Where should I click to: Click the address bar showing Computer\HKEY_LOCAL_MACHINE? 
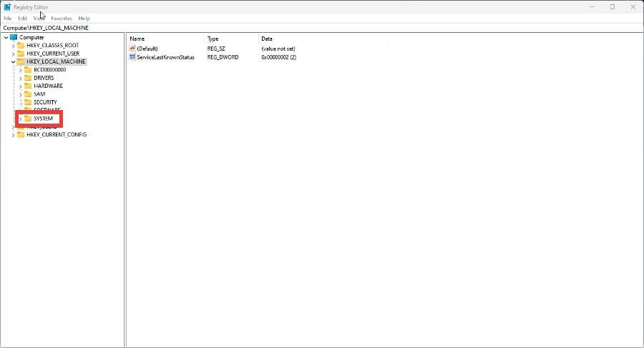click(x=322, y=28)
